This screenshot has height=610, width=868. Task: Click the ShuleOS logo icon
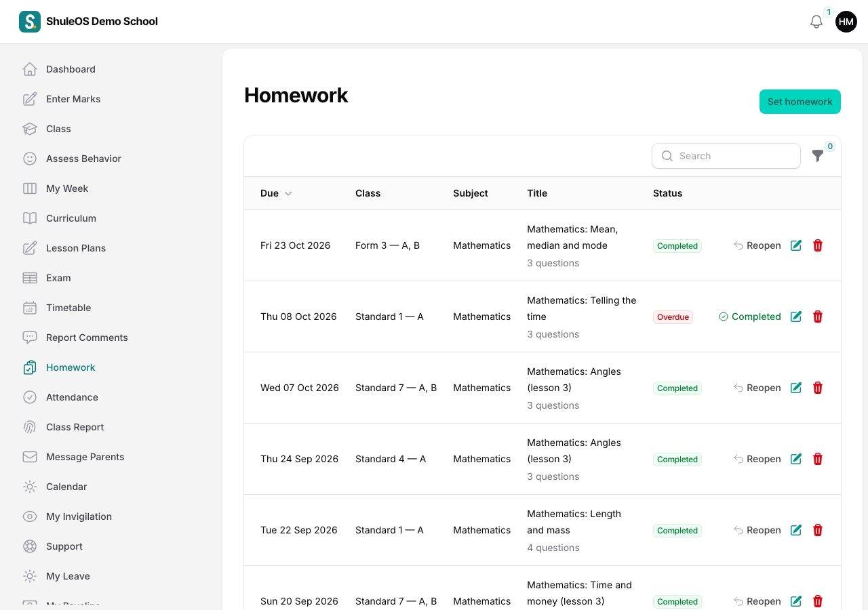[x=30, y=22]
